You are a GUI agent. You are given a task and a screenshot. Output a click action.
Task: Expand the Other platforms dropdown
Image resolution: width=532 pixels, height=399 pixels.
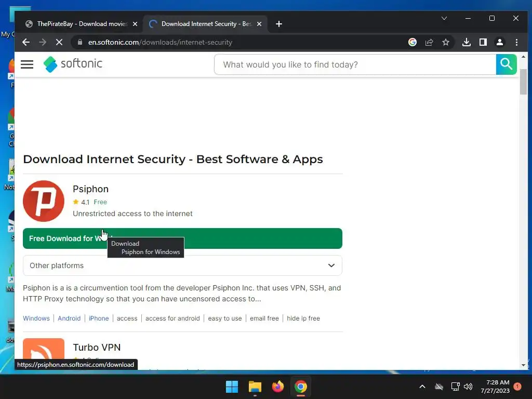click(x=182, y=265)
